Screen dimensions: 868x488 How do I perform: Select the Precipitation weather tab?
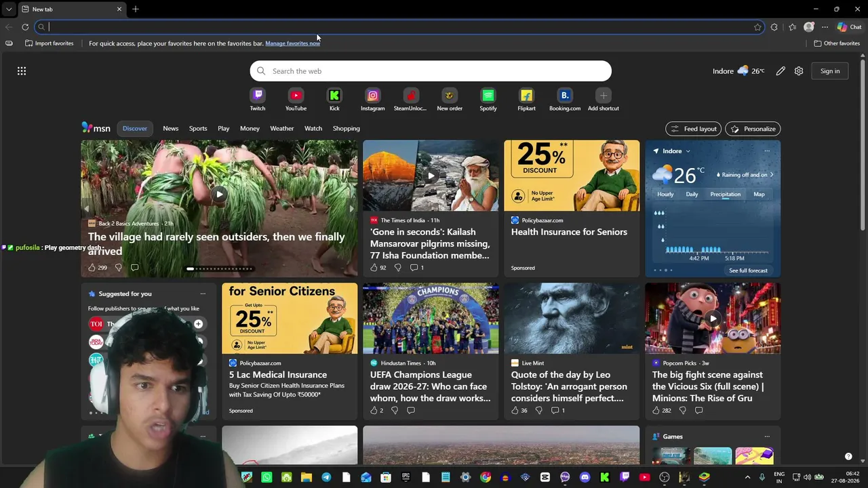[x=726, y=195]
